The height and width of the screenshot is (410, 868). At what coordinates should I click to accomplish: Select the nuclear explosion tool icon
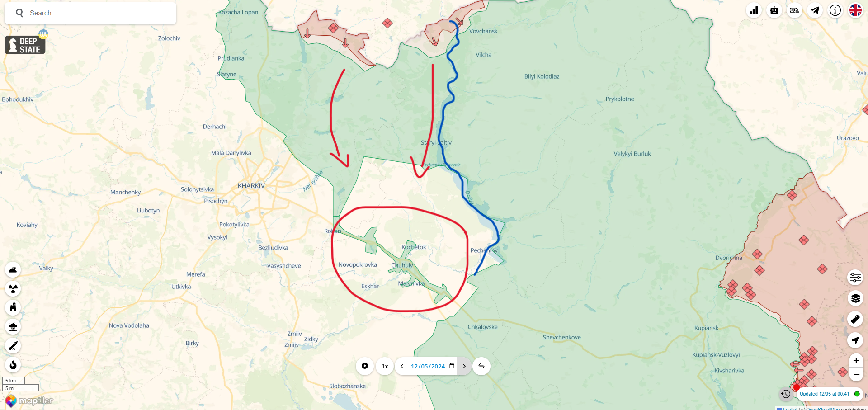pyautogui.click(x=13, y=327)
